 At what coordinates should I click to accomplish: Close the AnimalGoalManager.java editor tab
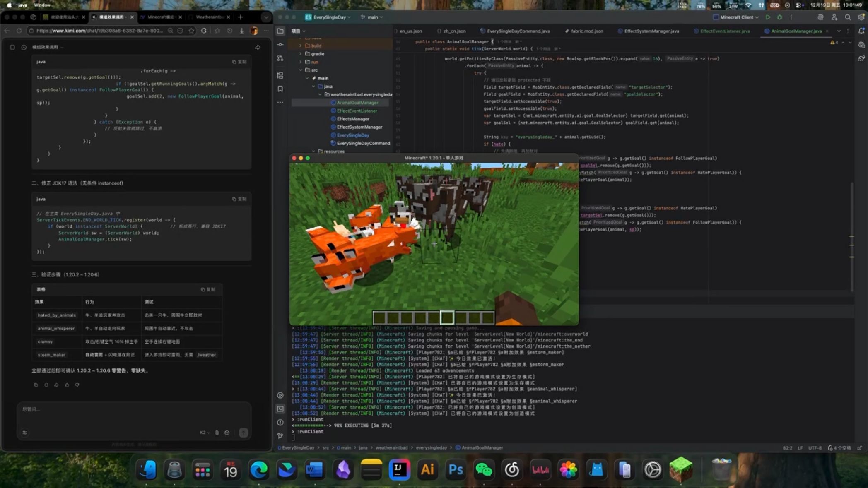pos(827,31)
